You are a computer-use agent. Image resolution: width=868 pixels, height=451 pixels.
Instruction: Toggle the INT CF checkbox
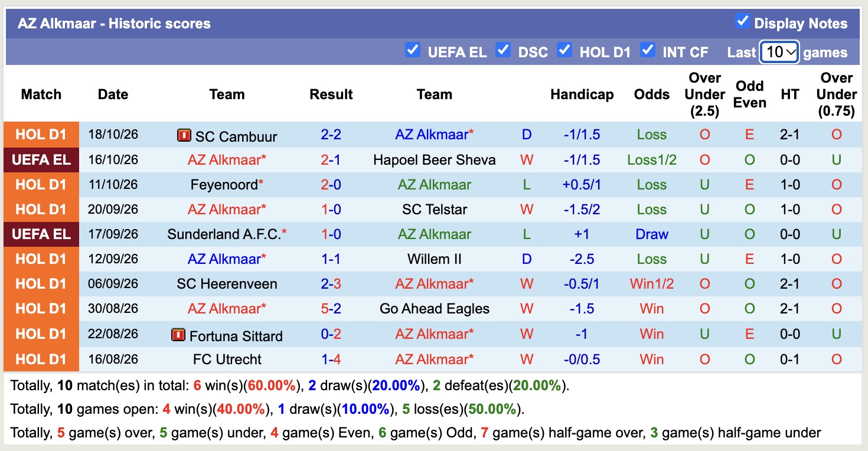pos(648,50)
